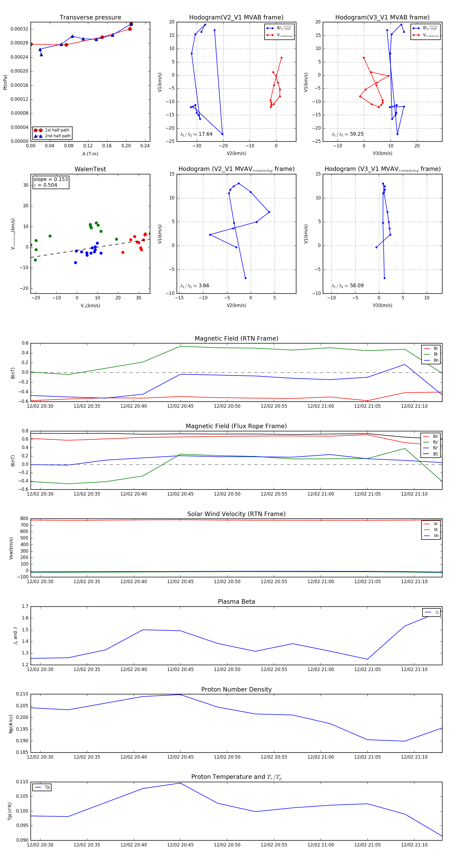This screenshot has height=868, width=473.
Task: Click the '2nd half path' legend entry
Action: (52, 136)
